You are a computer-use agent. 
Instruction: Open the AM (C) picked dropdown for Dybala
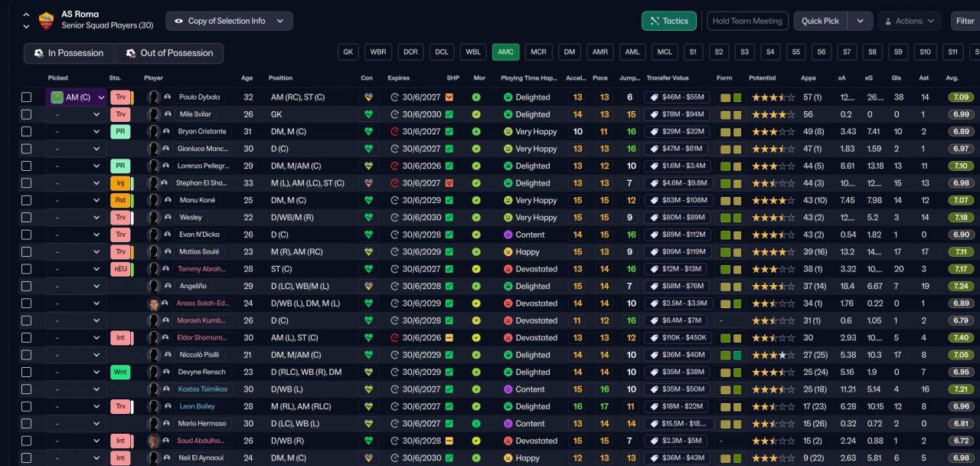(x=76, y=97)
